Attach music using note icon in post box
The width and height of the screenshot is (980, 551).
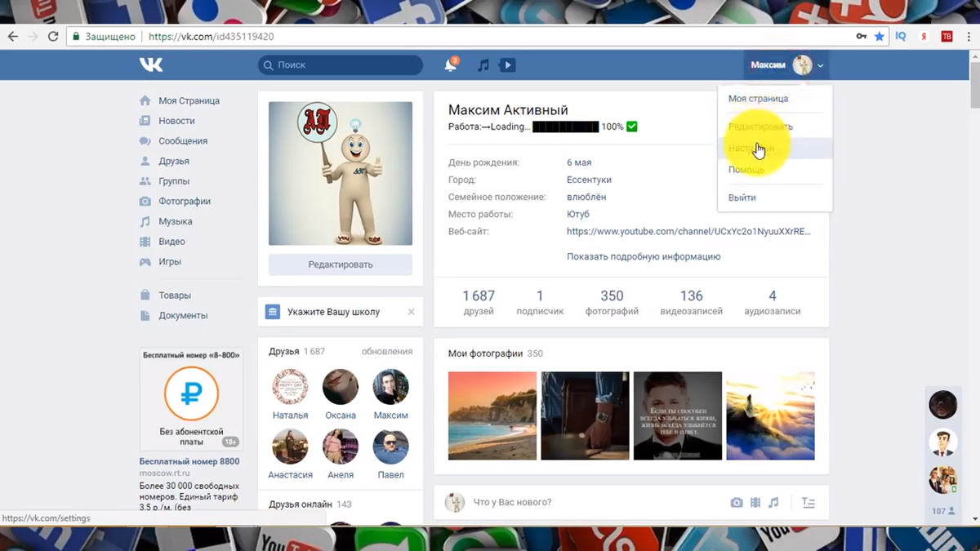773,503
